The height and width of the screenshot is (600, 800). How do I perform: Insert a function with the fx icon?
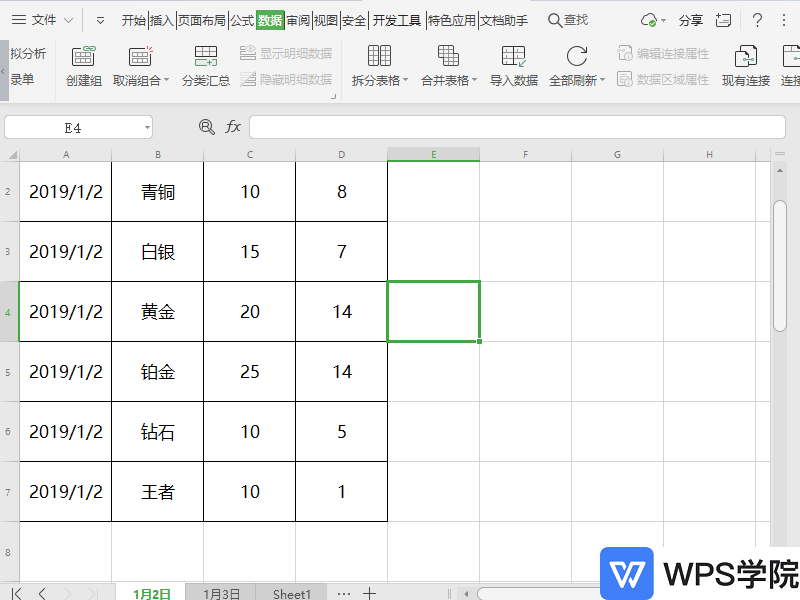(x=233, y=127)
